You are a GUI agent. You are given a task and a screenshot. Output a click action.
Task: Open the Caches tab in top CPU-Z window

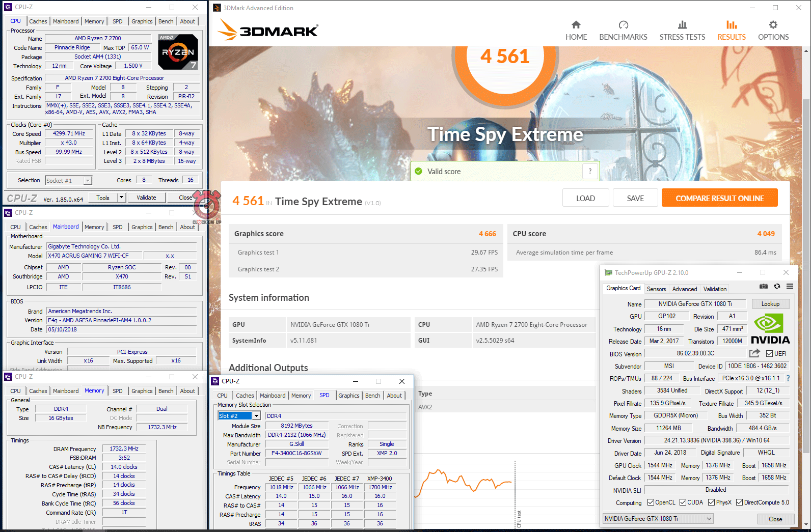pos(38,21)
